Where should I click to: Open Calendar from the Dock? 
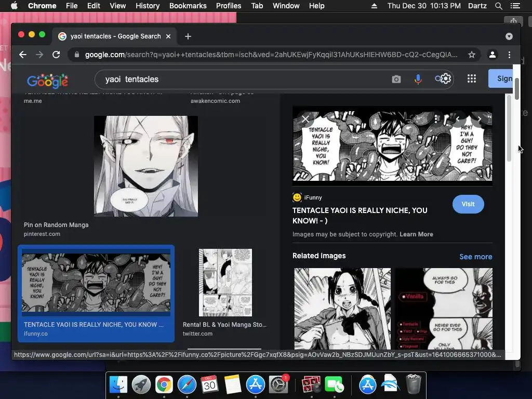[x=209, y=384]
